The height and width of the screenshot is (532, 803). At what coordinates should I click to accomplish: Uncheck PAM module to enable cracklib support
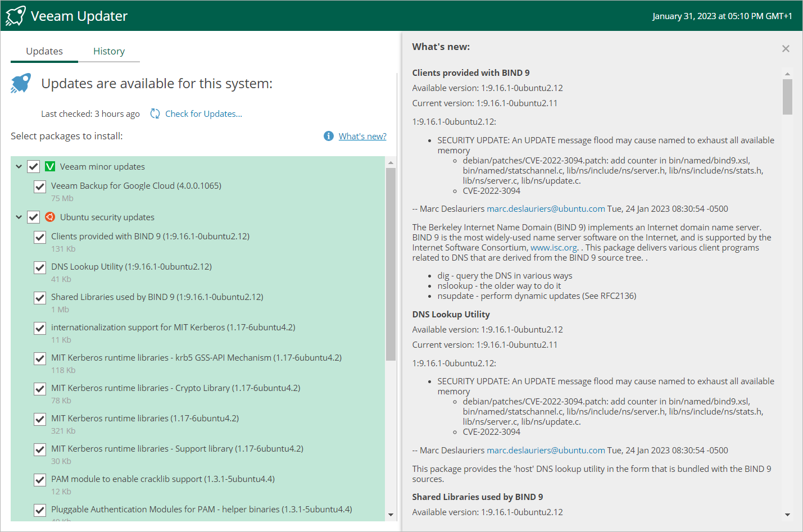[40, 480]
